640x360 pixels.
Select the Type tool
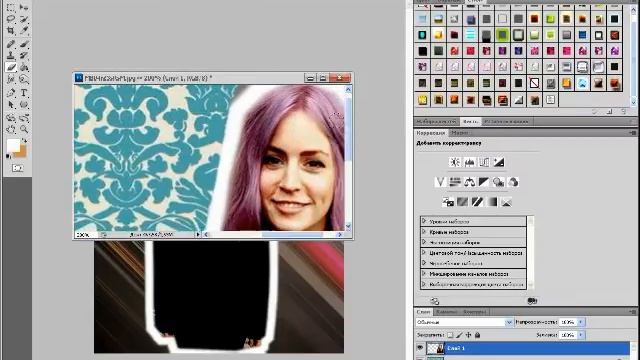[x=24, y=93]
